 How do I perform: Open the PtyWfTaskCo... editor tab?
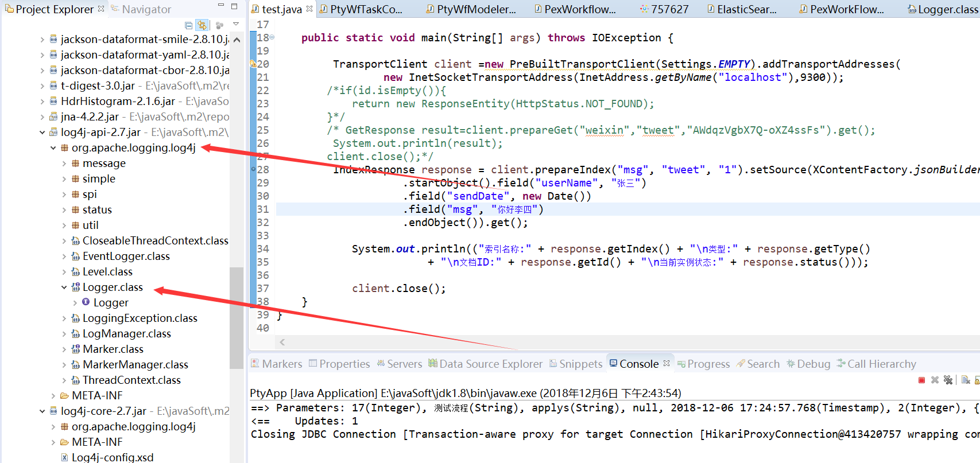click(361, 9)
